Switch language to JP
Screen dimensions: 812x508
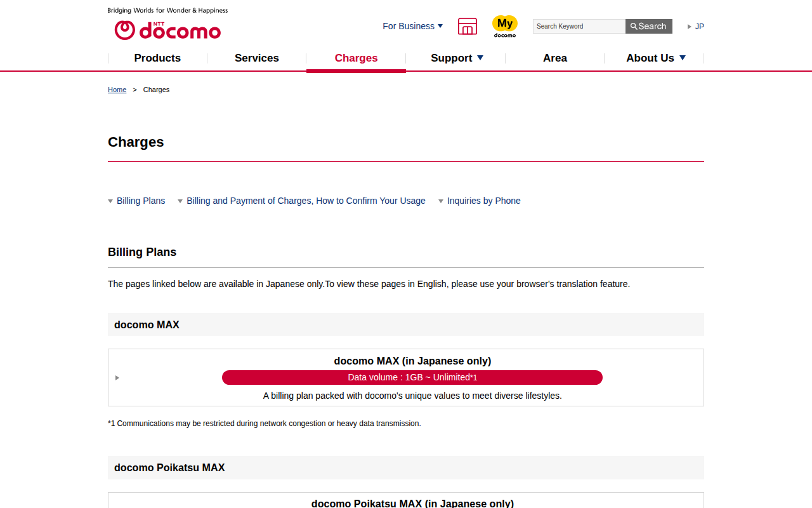coord(700,27)
